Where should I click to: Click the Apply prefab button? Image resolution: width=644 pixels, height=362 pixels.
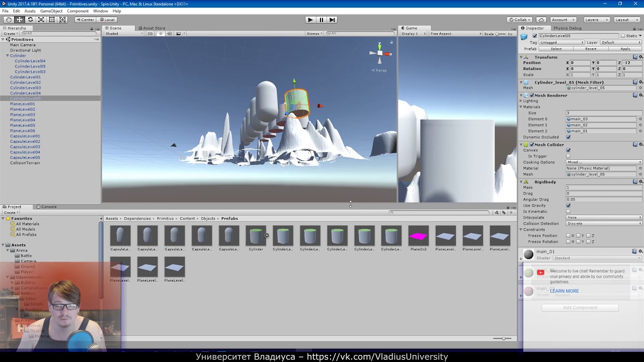click(625, 48)
